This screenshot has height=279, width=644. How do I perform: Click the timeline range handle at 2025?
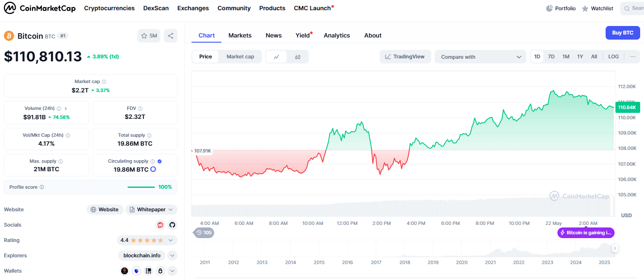coord(615,248)
